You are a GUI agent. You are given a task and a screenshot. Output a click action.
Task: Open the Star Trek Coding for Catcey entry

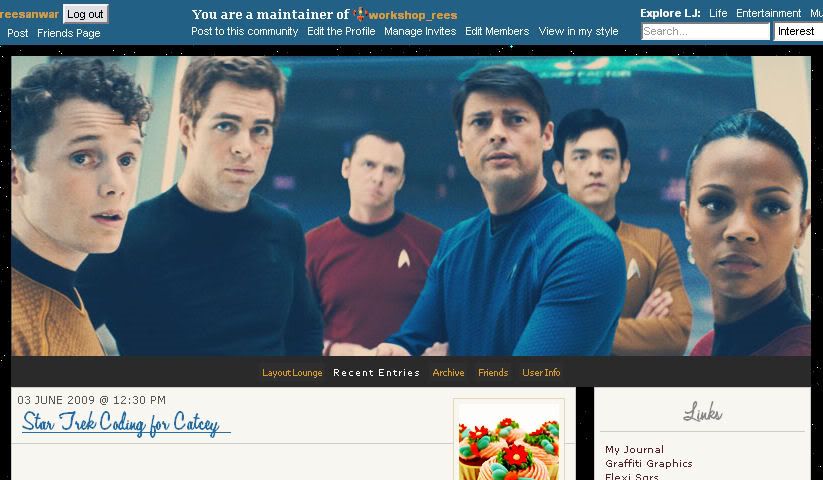click(x=121, y=423)
